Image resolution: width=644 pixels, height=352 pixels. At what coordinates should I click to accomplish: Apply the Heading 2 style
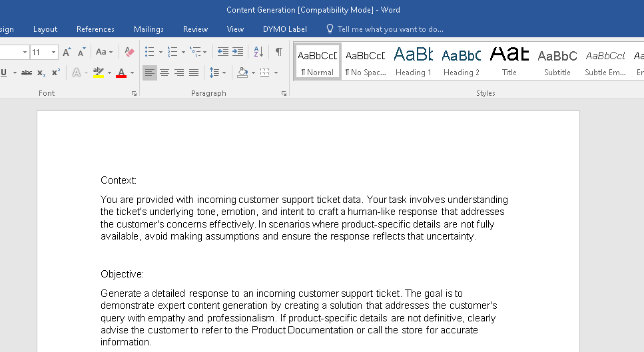click(x=462, y=61)
